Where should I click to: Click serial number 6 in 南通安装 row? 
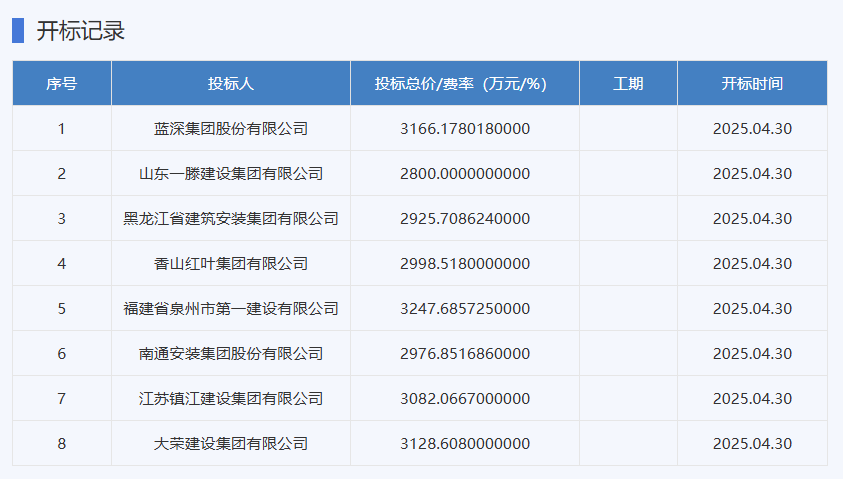point(62,353)
